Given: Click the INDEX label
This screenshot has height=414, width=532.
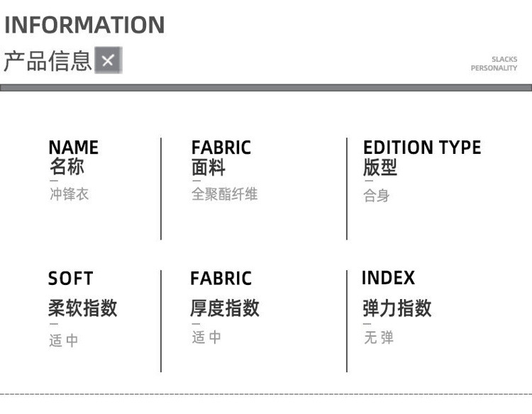Looking at the screenshot, I should click(x=388, y=278).
